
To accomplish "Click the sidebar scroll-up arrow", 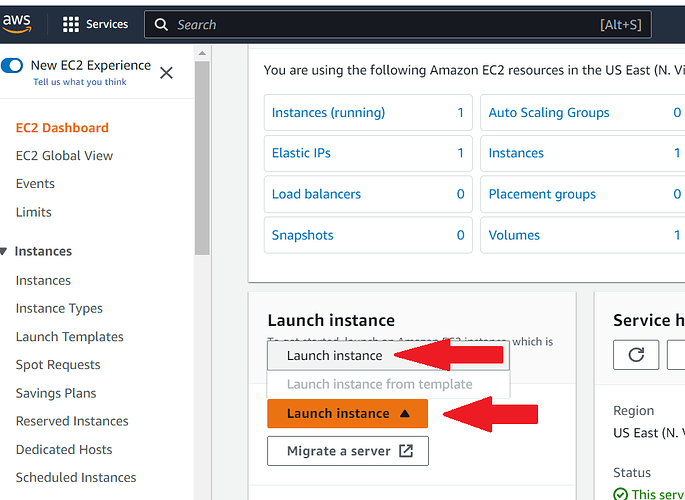I will click(x=202, y=53).
